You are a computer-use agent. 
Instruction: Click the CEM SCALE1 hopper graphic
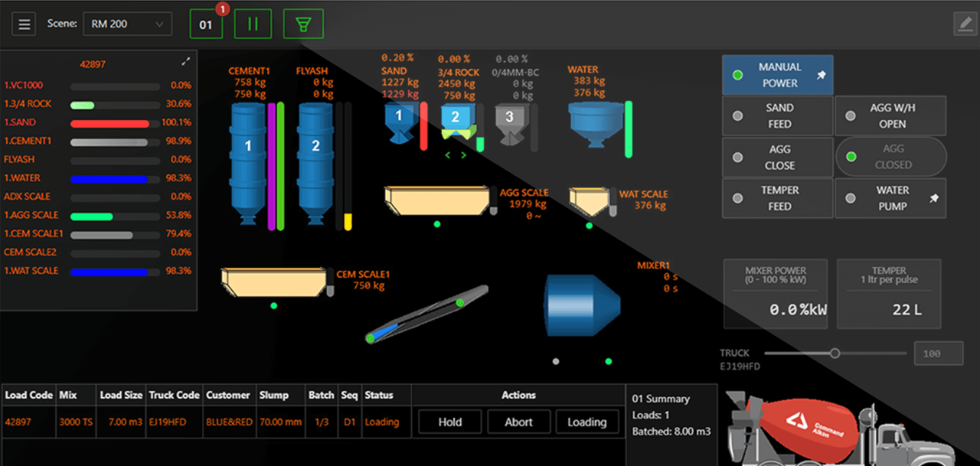(x=276, y=282)
